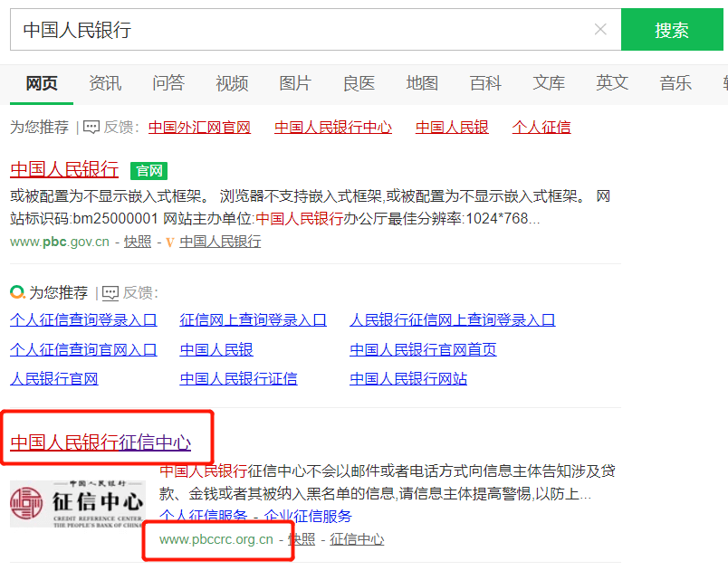
Task: Open 快照 for the pbccrc.org.cn result
Action: coord(302,539)
